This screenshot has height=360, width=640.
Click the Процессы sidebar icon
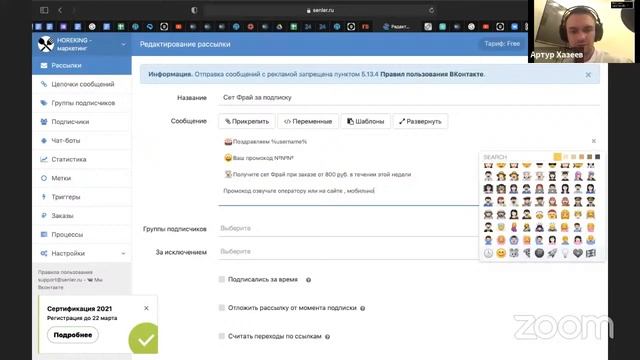pos(44,234)
